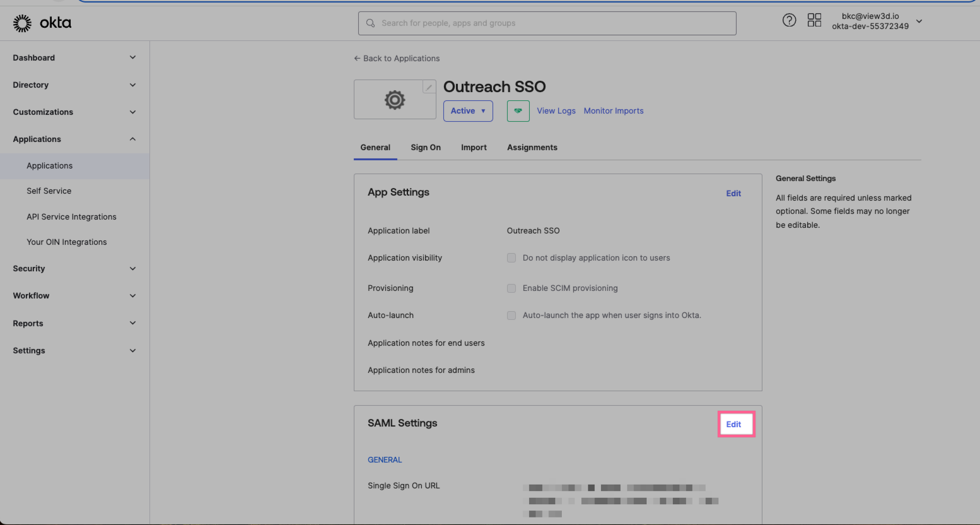Open the Monitor Imports link
The width and height of the screenshot is (980, 525).
click(614, 111)
